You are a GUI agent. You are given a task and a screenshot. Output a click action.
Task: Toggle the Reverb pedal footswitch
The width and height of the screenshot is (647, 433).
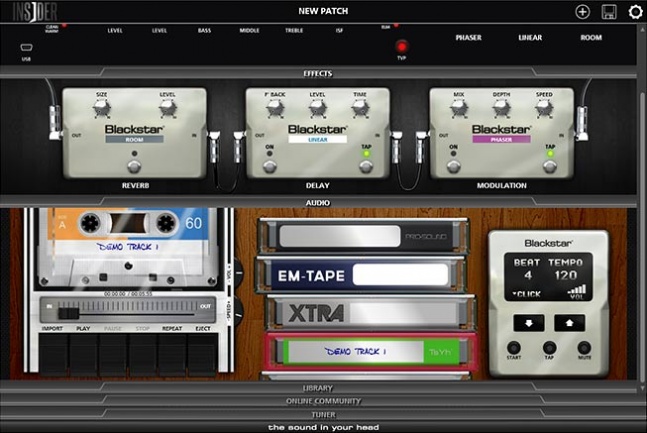129,166
